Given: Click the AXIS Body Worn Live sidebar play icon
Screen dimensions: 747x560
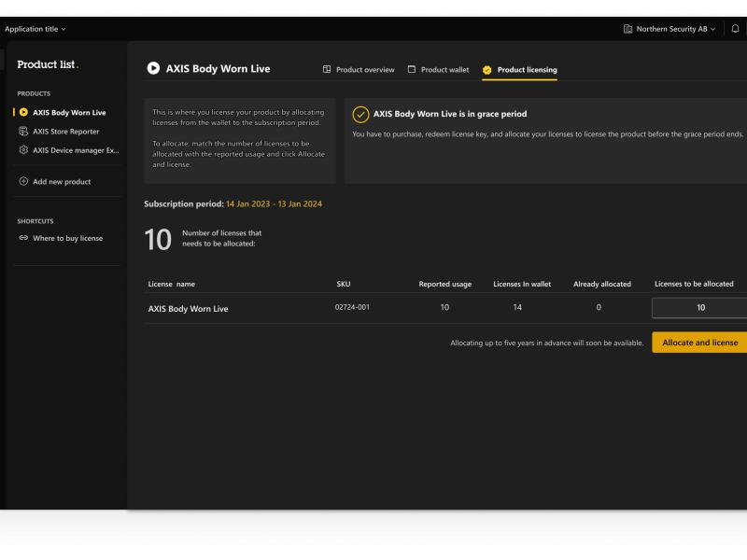Looking at the screenshot, I should 23,112.
